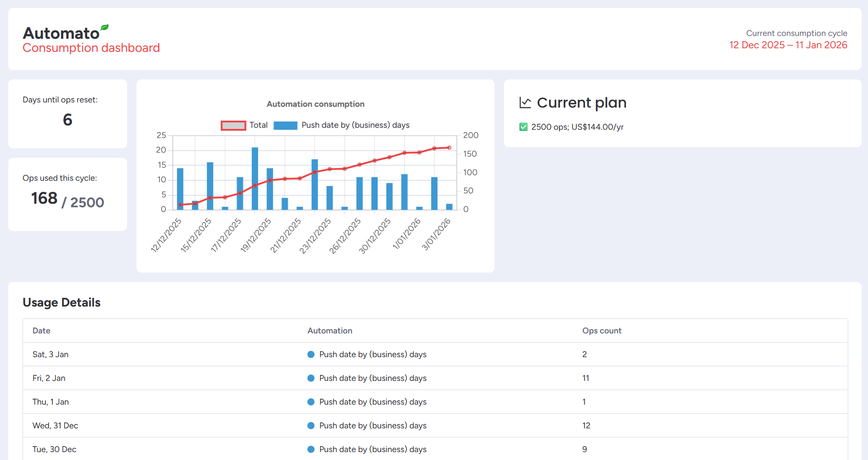Click the Consumption dashboard subtitle
Viewport: 868px width, 460px height.
[91, 48]
